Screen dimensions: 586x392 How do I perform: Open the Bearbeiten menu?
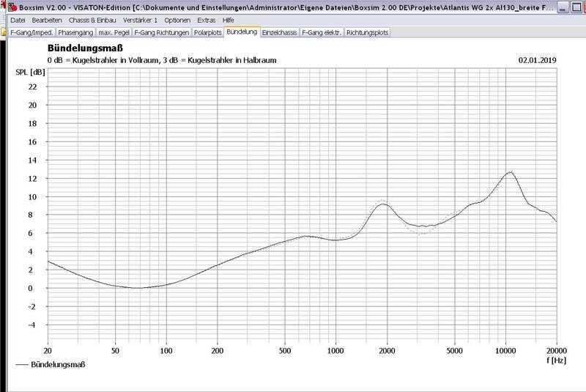47,20
